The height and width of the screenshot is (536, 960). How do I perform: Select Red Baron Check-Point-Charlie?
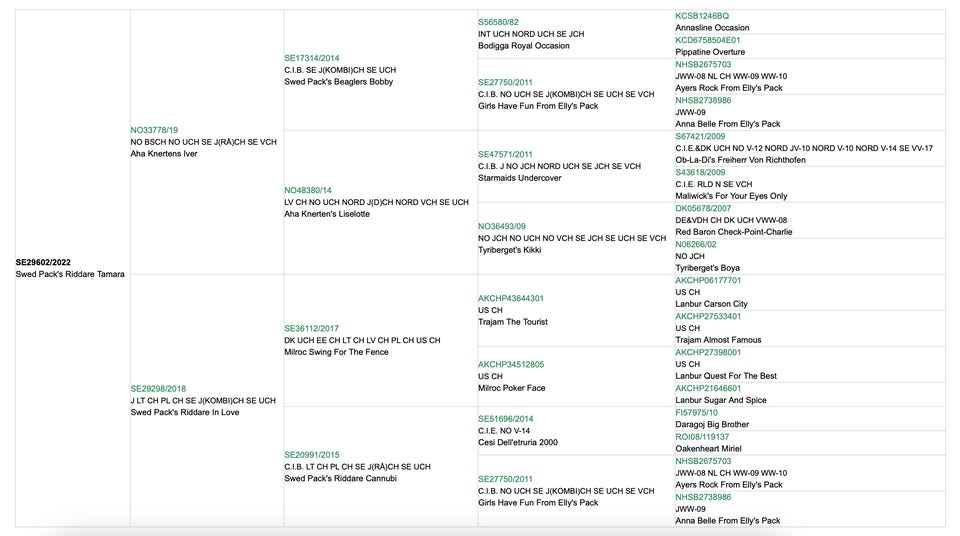[734, 232]
